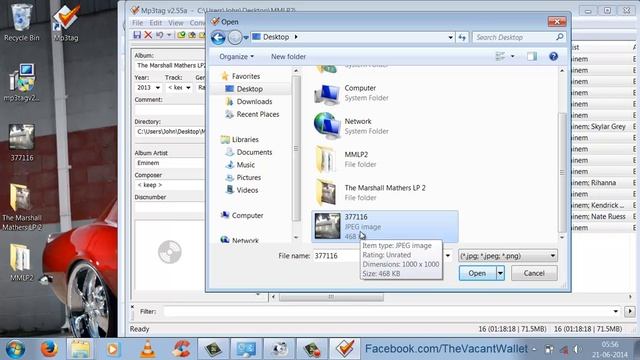Click the refresh button beside address bar
The width and height of the screenshot is (640, 360).
coord(462,37)
